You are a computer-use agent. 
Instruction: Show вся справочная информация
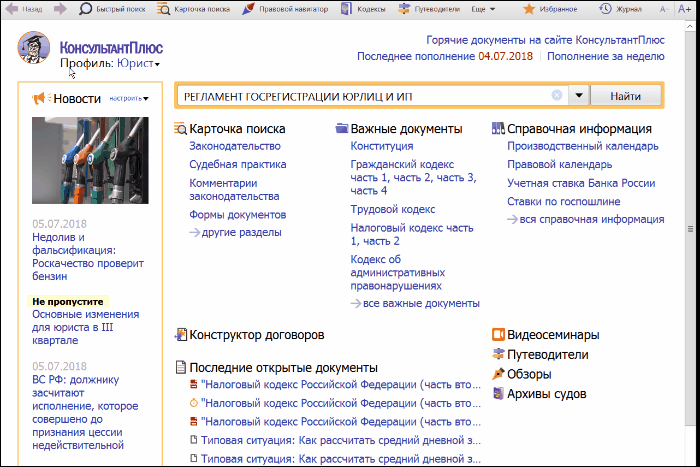click(585, 220)
